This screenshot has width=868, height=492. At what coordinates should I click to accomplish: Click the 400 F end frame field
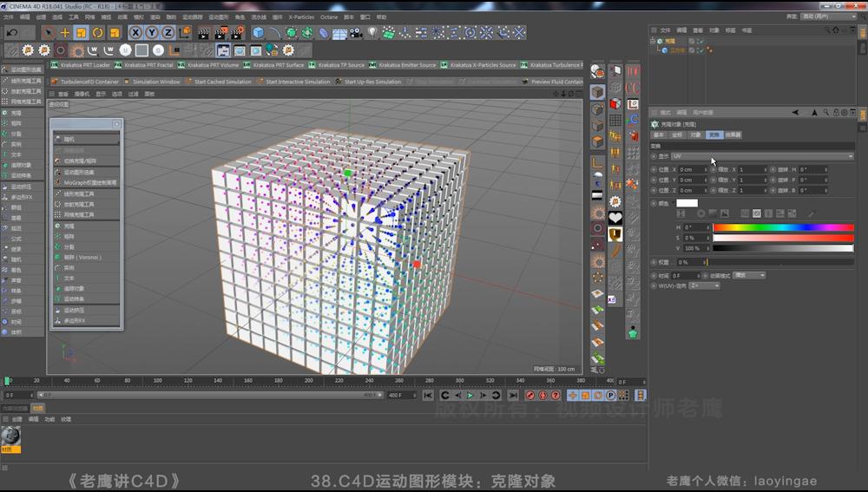tap(400, 395)
